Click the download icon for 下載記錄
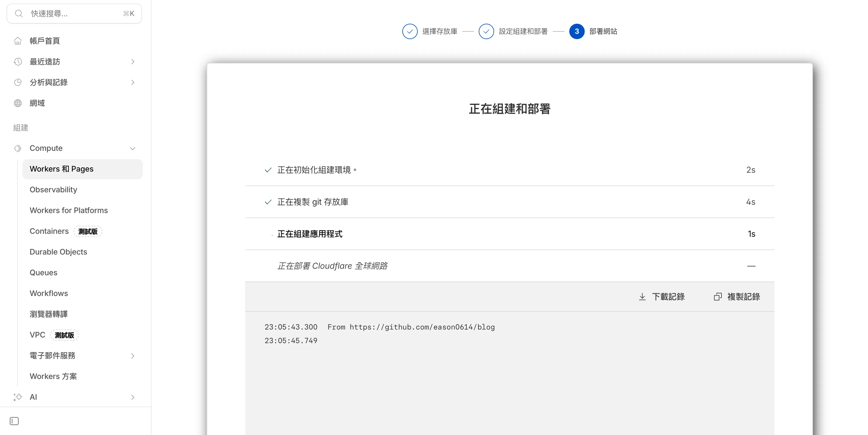The image size is (868, 435). click(x=642, y=297)
